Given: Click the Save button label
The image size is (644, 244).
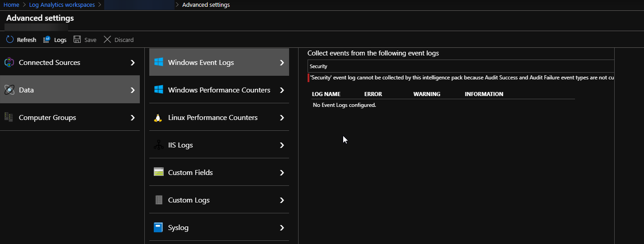Looking at the screenshot, I should pos(90,40).
